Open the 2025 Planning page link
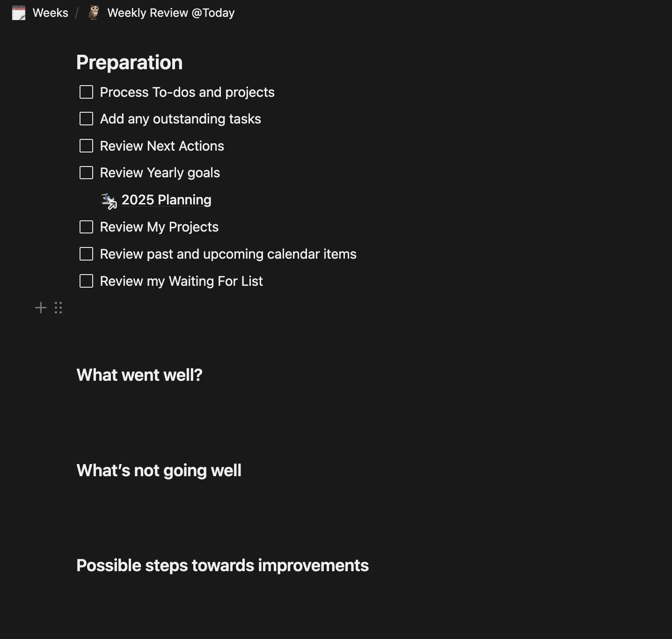This screenshot has width=672, height=639. (x=166, y=200)
